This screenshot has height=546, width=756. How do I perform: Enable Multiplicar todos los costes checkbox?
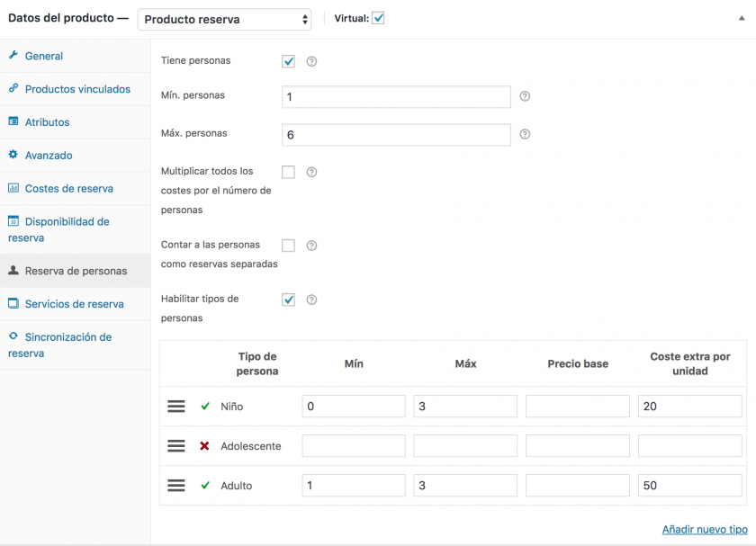288,172
